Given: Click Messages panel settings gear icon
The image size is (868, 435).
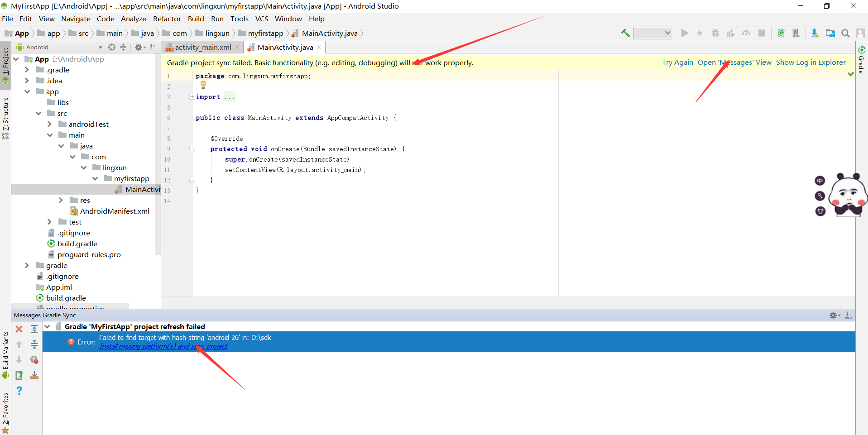Looking at the screenshot, I should point(834,315).
